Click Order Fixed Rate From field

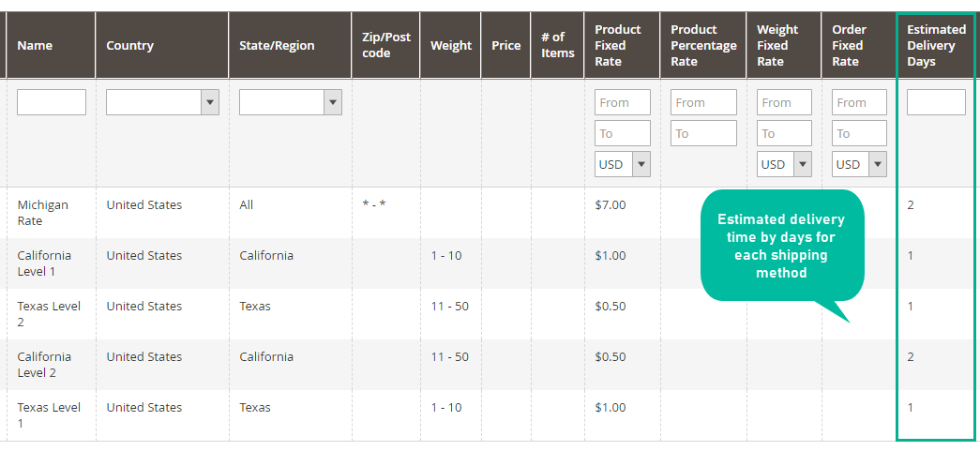(x=859, y=102)
